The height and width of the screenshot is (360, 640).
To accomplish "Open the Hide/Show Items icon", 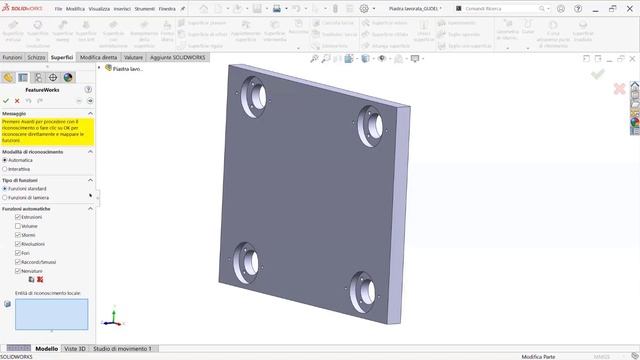I will coord(382,59).
